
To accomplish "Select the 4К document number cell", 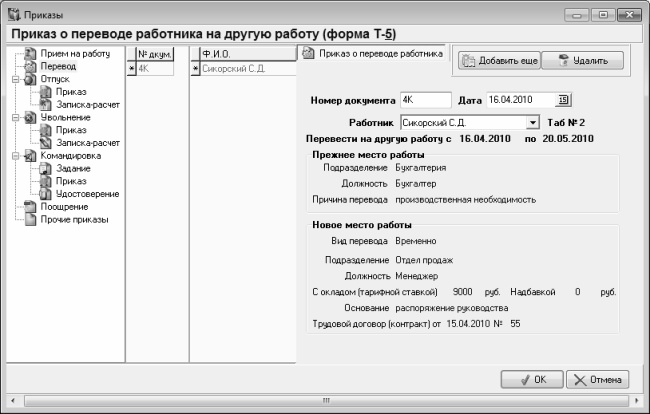I will [155, 68].
